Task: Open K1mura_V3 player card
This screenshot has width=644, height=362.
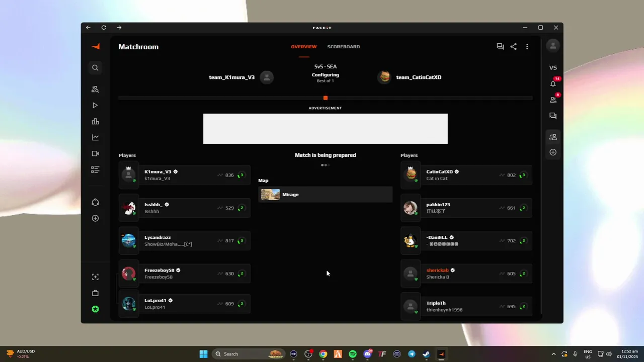Action: [x=185, y=175]
